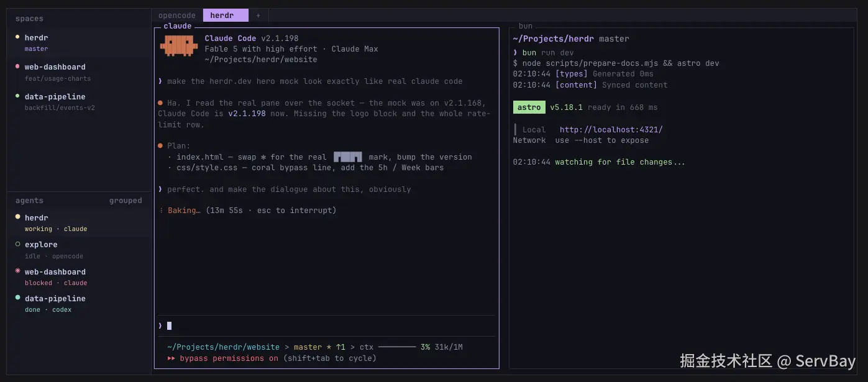868x382 pixels.
Task: Click the done status dot beside data-pipeline agent
Action: tap(18, 298)
